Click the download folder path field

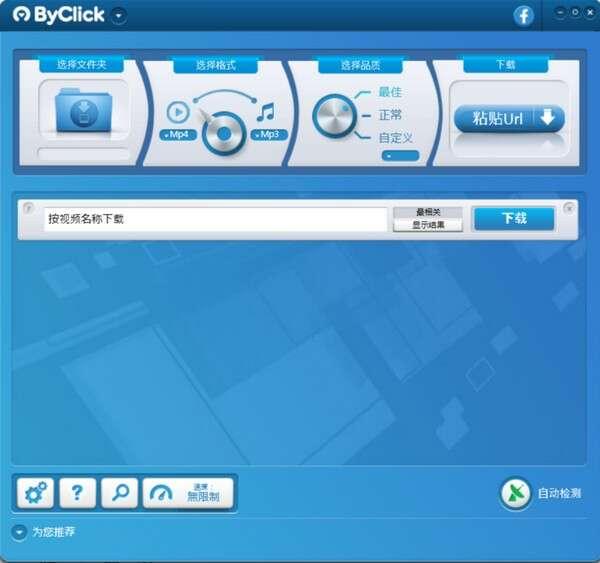point(83,154)
